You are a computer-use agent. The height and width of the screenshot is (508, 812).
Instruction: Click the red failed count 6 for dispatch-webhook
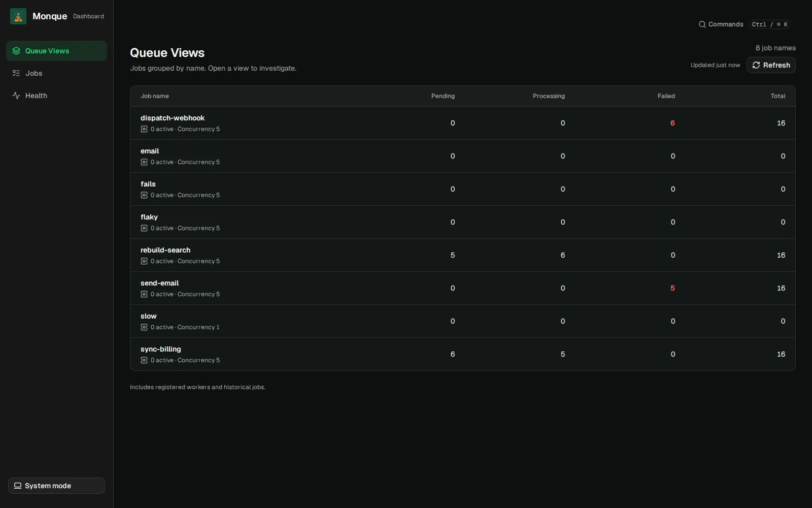pyautogui.click(x=672, y=123)
